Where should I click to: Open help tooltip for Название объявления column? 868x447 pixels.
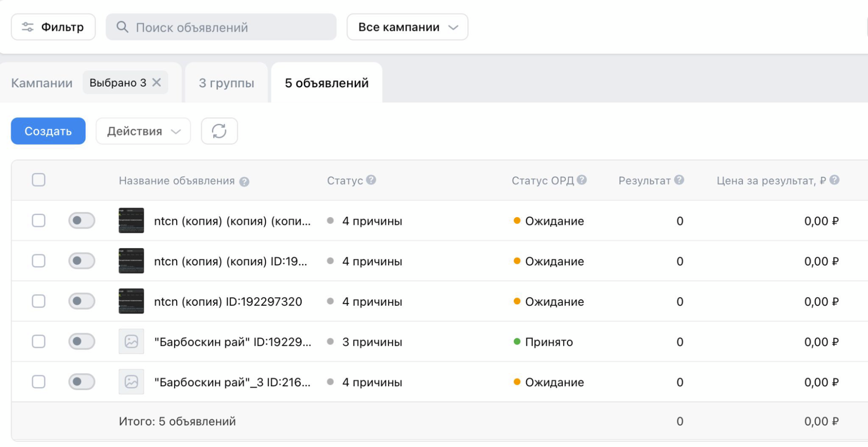(x=244, y=181)
